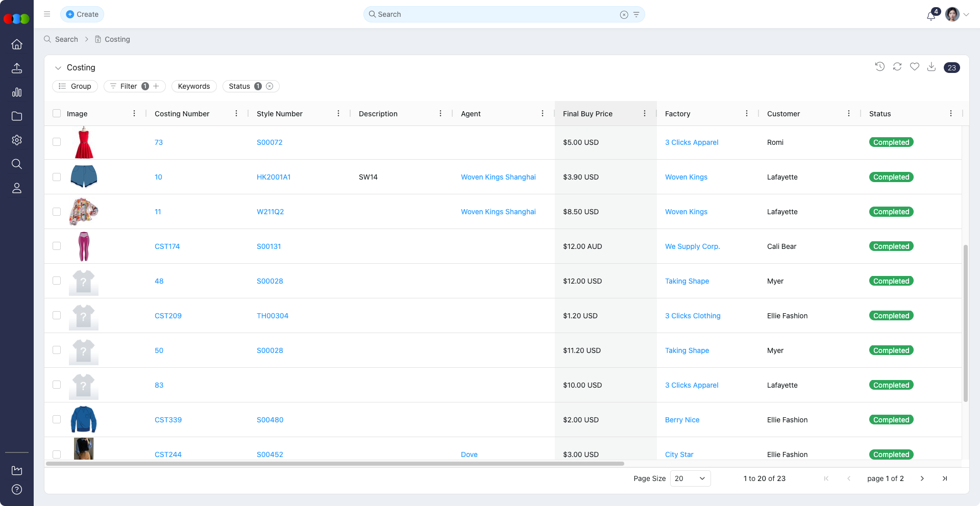Image resolution: width=980 pixels, height=506 pixels.
Task: Open the home icon in sidebar
Action: [17, 44]
